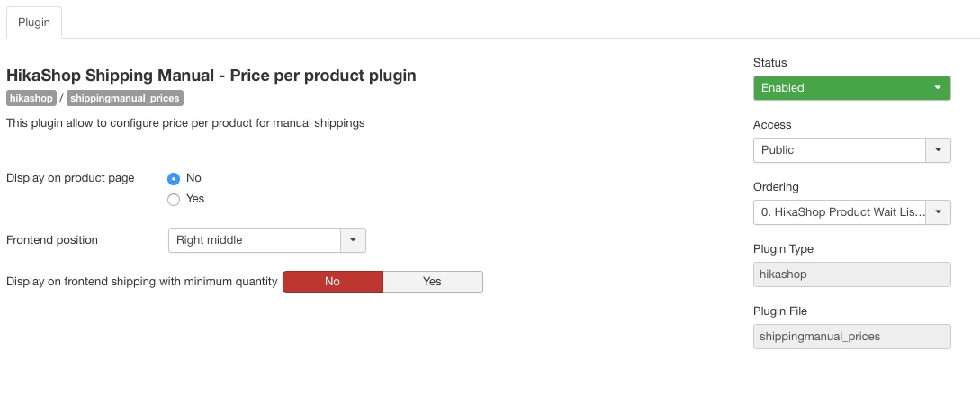This screenshot has height=414, width=980.
Task: Set minimum quantity shipping display to No
Action: tap(333, 282)
